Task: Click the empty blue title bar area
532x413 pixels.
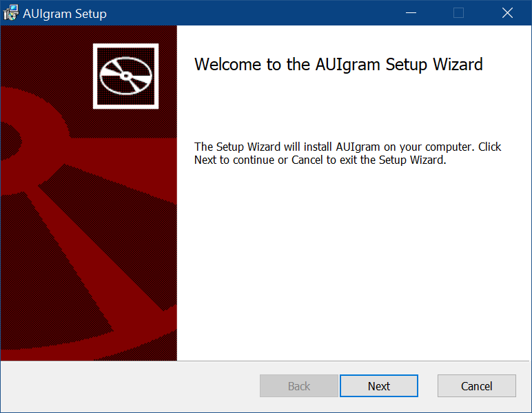Action: click(262, 13)
